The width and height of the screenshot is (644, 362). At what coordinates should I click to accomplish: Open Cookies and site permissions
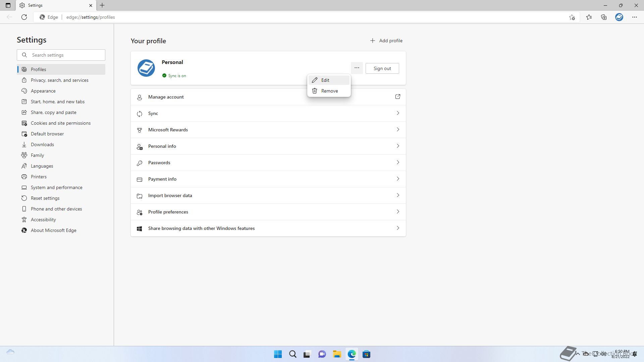click(61, 123)
